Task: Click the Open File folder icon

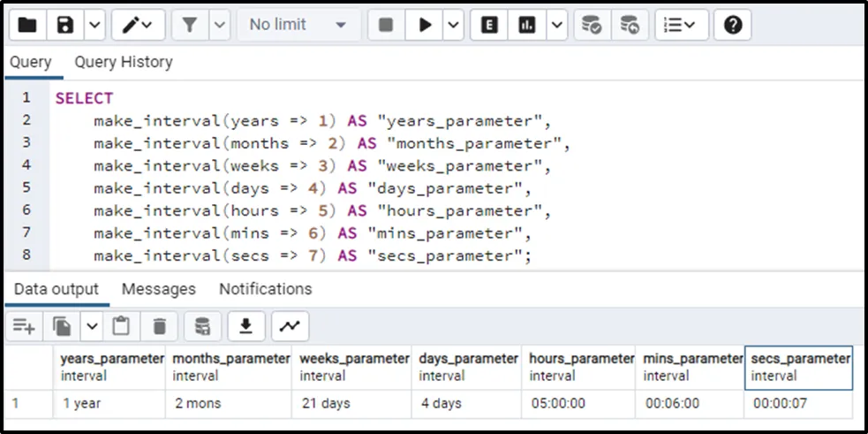Action: pos(27,26)
